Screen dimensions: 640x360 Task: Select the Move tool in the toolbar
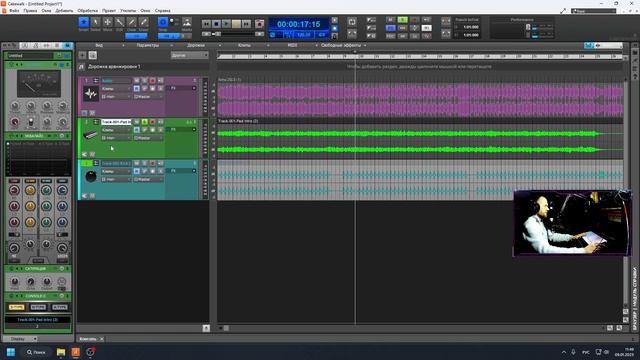coord(107,22)
